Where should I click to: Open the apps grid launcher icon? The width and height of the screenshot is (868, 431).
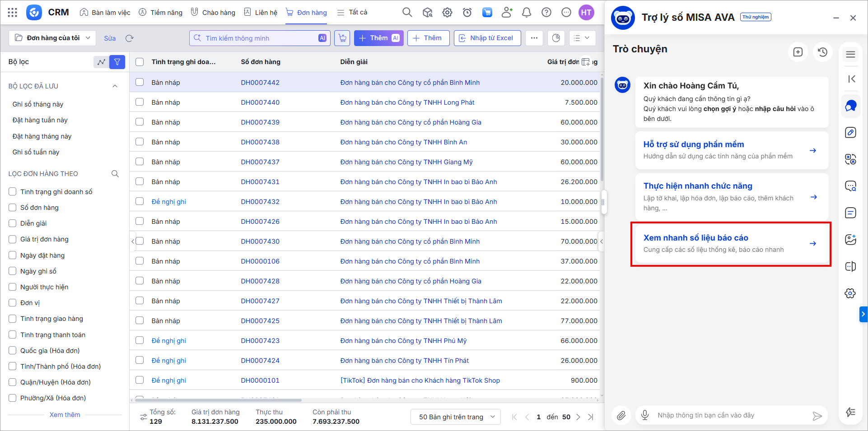tap(13, 13)
